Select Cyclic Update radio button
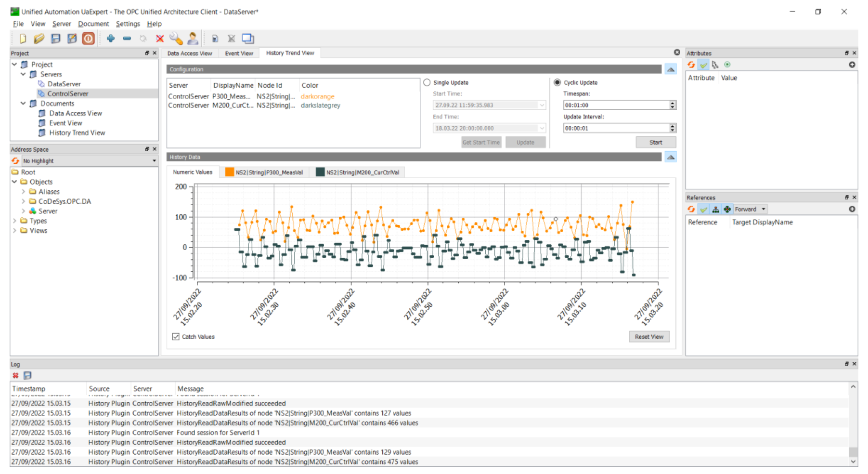The height and width of the screenshot is (474, 868). point(557,82)
